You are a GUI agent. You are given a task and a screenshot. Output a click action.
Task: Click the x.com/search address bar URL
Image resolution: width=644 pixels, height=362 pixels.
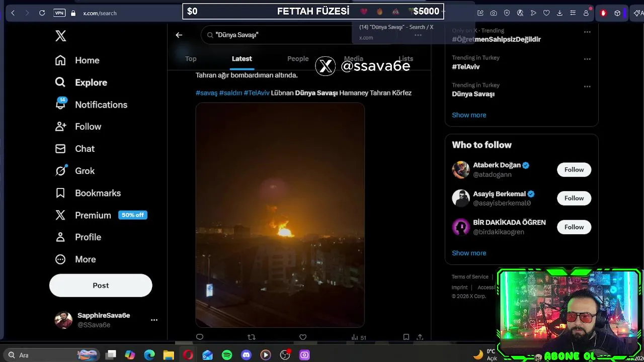[100, 13]
